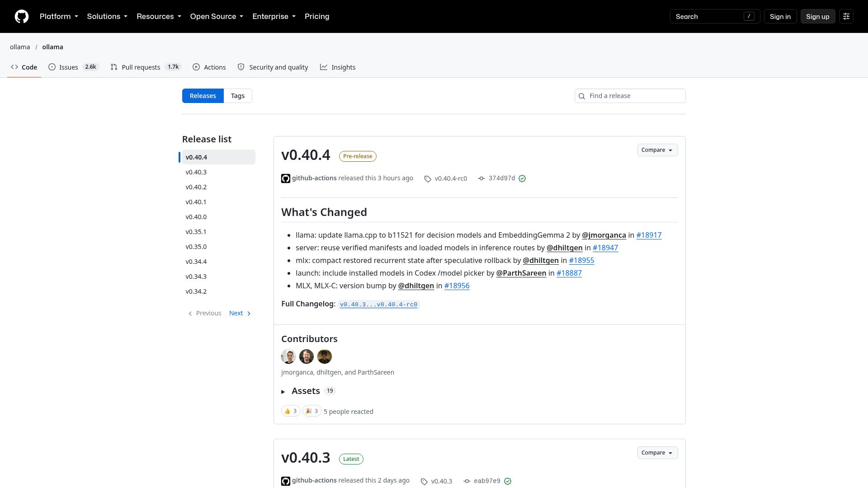Click dhiltgen's contributor avatar

click(x=307, y=357)
